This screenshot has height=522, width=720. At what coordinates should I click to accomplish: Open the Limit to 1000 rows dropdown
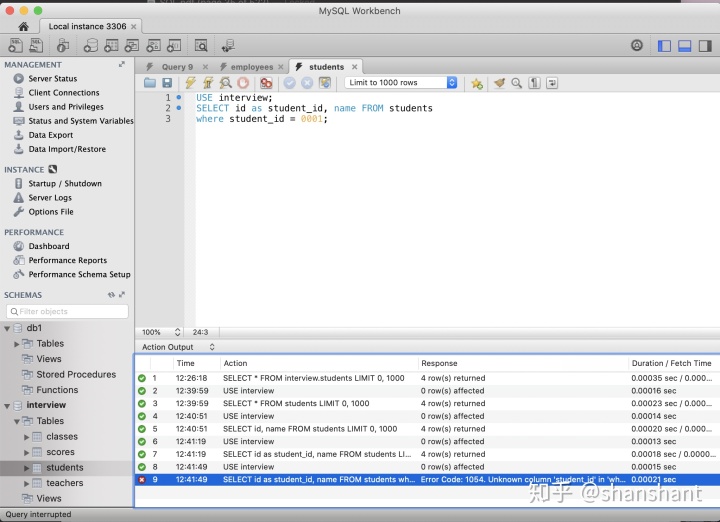(401, 83)
